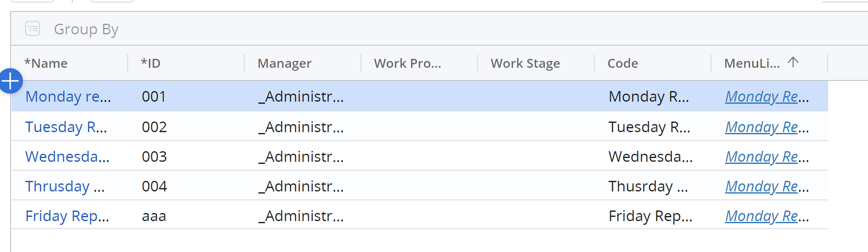Select the Manager cell in row 004
The image size is (868, 252).
pyautogui.click(x=301, y=186)
